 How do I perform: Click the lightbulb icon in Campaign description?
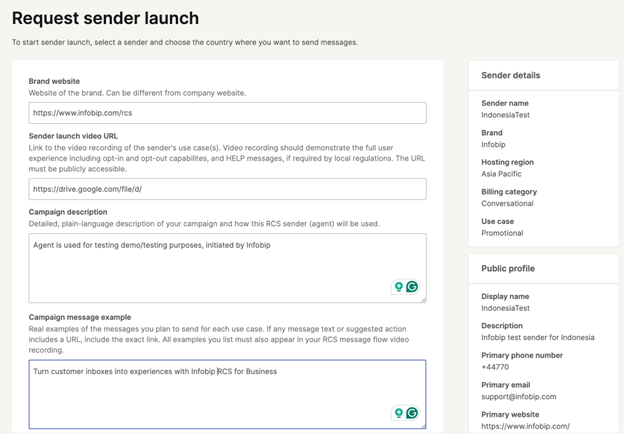click(x=398, y=287)
